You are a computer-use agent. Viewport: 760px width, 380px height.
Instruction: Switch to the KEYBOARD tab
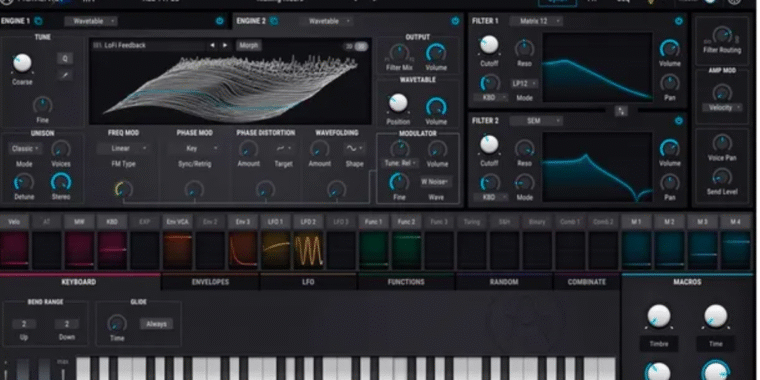79,282
